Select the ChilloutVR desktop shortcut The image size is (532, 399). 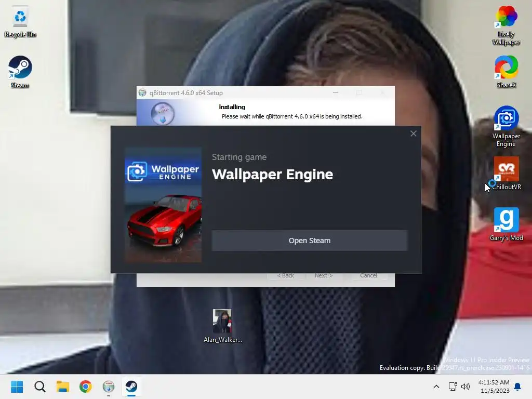point(506,174)
